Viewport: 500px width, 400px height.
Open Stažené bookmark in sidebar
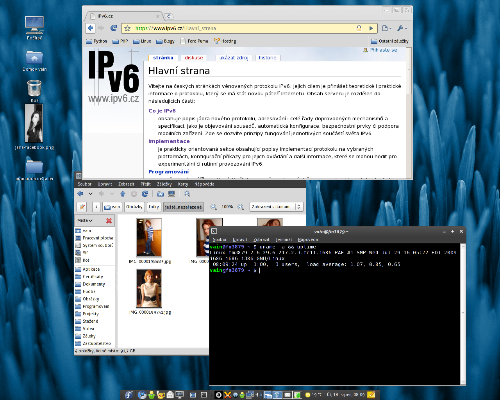tap(87, 321)
